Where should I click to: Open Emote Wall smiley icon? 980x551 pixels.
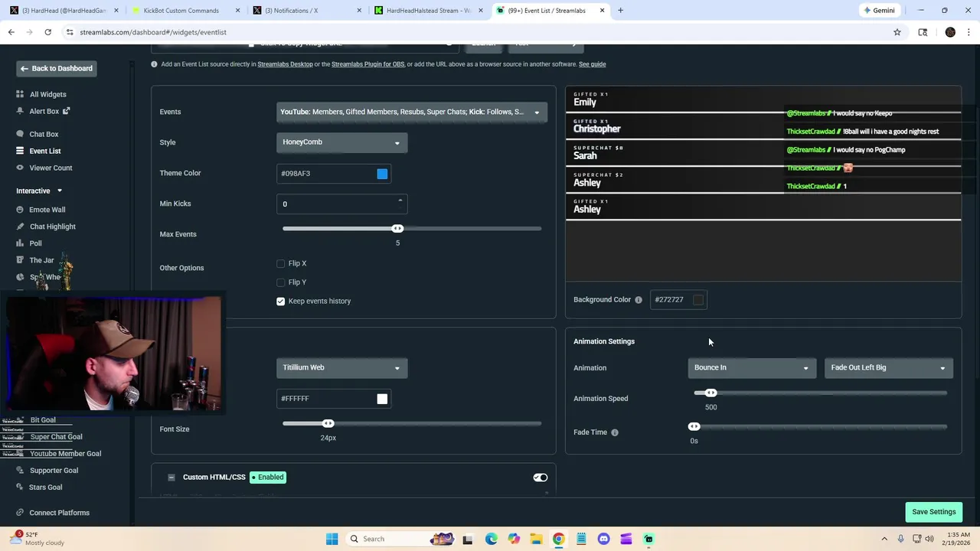[x=20, y=210]
